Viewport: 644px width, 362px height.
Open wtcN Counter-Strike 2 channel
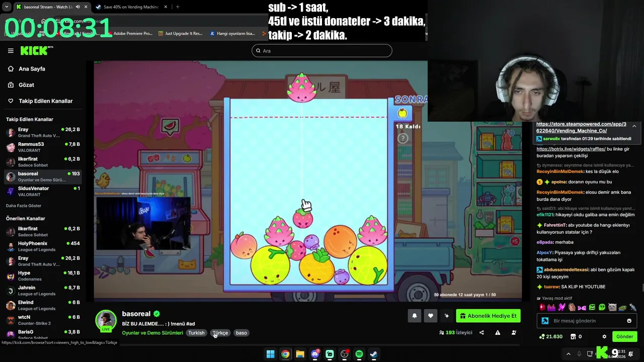(x=43, y=320)
